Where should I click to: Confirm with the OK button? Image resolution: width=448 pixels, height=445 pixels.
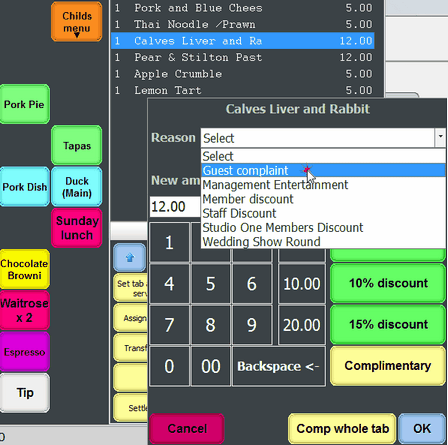coord(422,428)
